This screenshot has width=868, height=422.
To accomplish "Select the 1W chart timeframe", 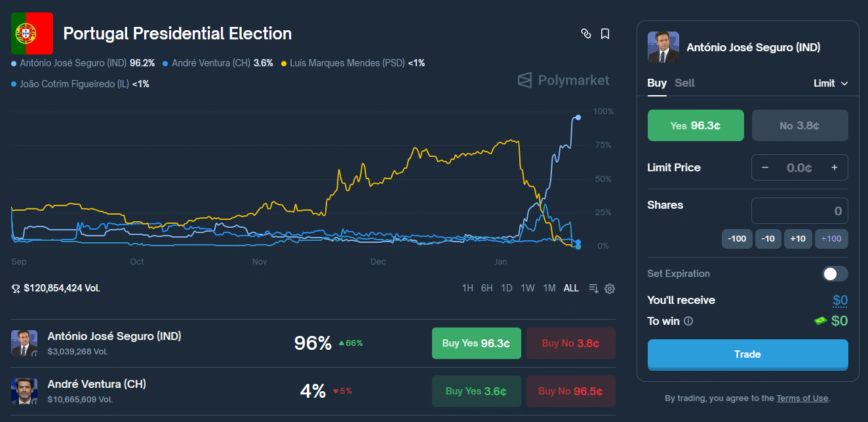I will coord(527,288).
